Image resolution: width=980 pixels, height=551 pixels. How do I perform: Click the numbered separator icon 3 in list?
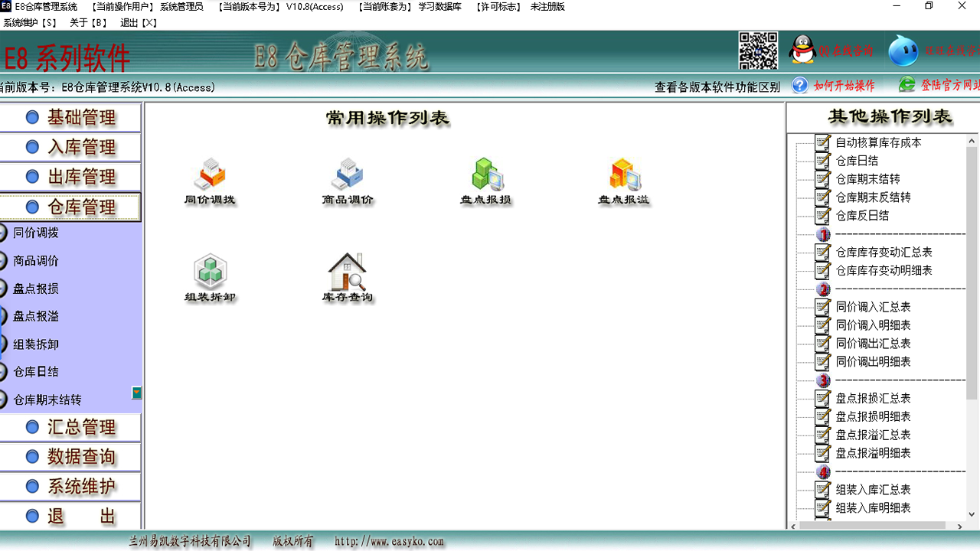823,380
